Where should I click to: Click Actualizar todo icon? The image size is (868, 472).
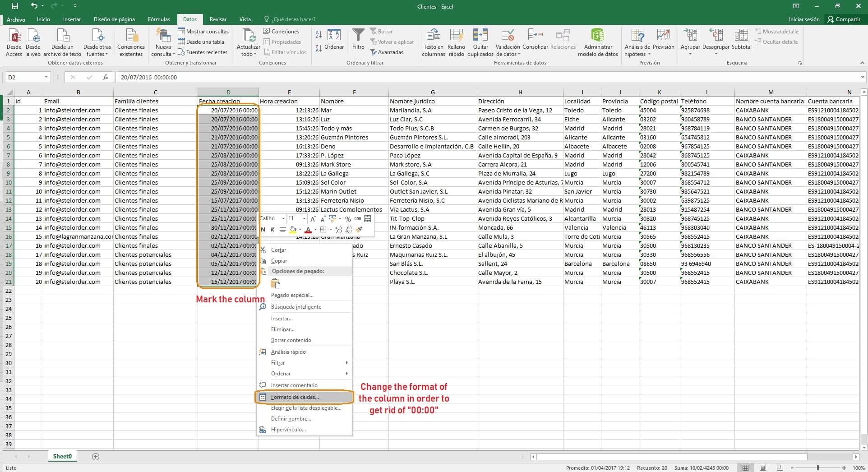(x=249, y=36)
